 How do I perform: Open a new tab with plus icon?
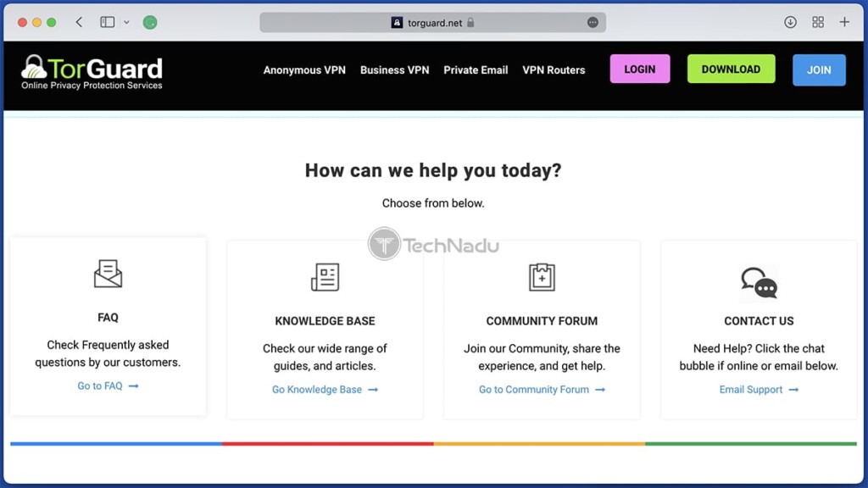click(844, 22)
